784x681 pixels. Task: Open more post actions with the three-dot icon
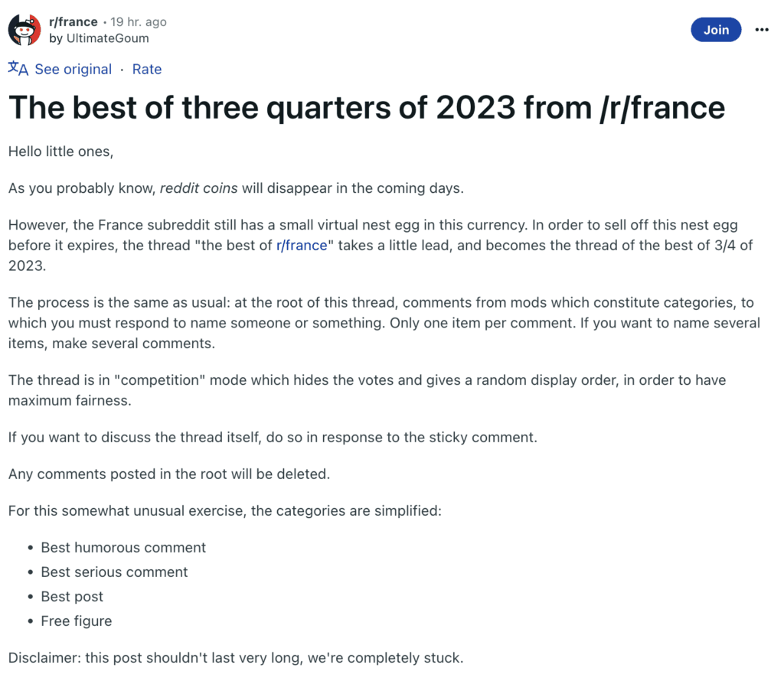[x=762, y=29]
